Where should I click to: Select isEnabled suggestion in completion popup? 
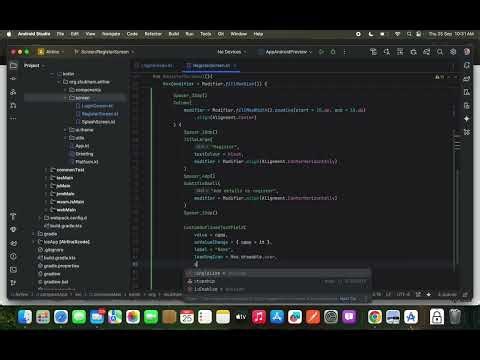(x=277, y=289)
